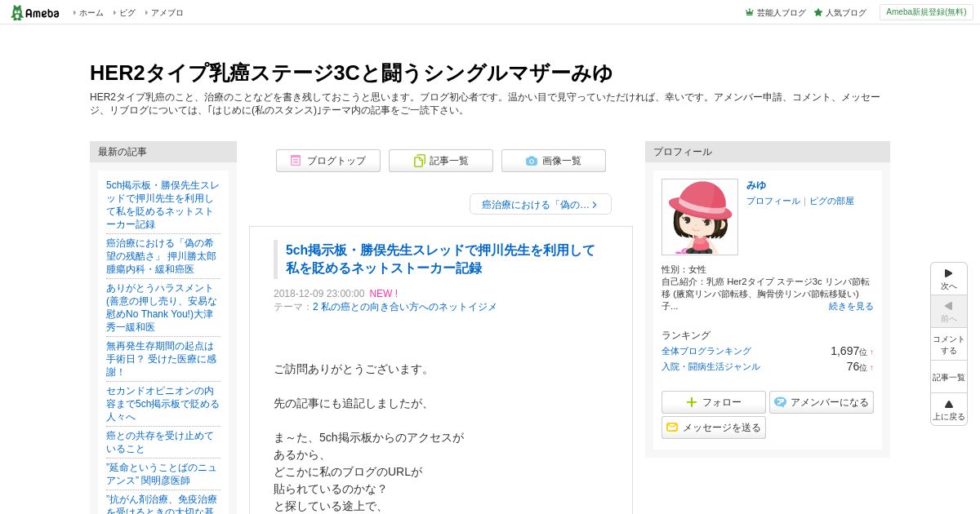The image size is (980, 514).
Task: Go to 記事一覧 tab
Action: click(441, 161)
